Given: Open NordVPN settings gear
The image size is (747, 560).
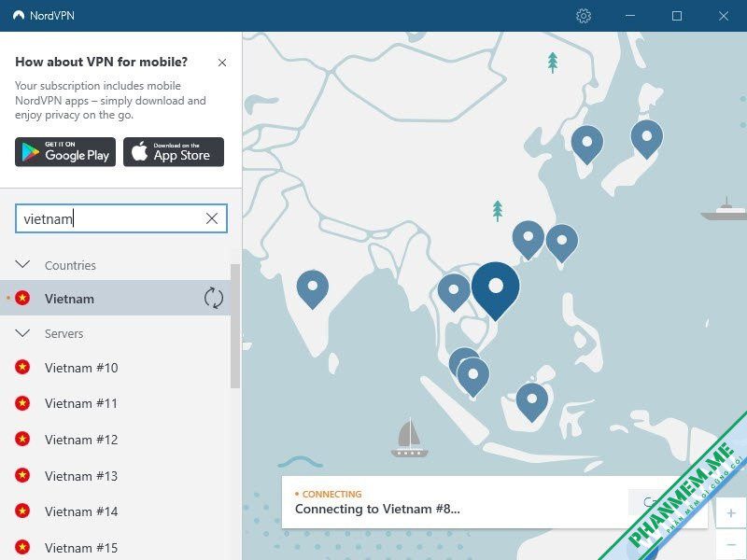Looking at the screenshot, I should tap(583, 16).
